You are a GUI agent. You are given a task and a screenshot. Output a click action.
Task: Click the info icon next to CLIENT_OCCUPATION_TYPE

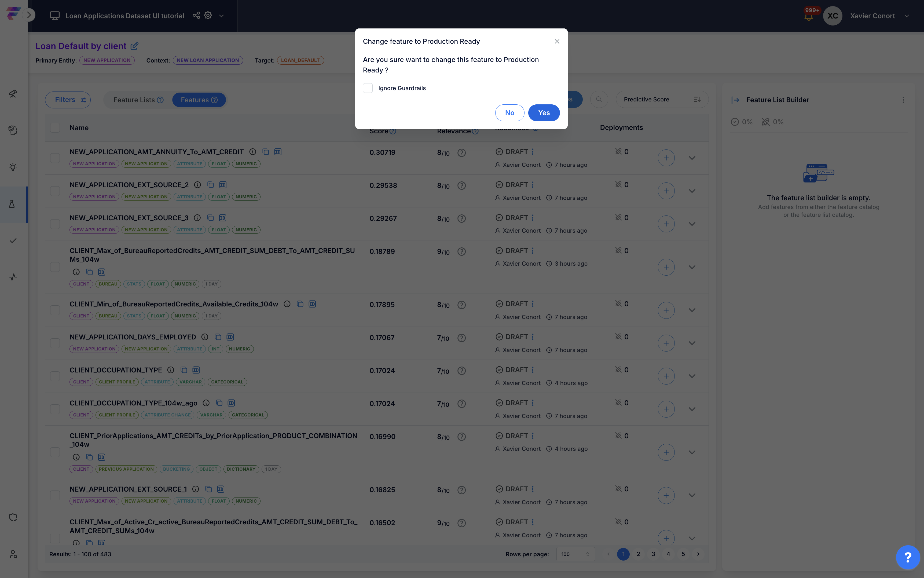171,370
